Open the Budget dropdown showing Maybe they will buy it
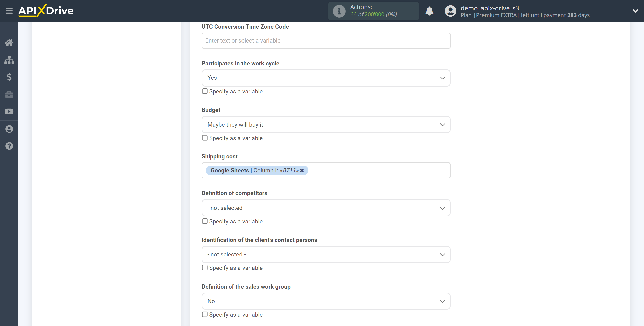Screen dimensions: 644x326 [326, 124]
